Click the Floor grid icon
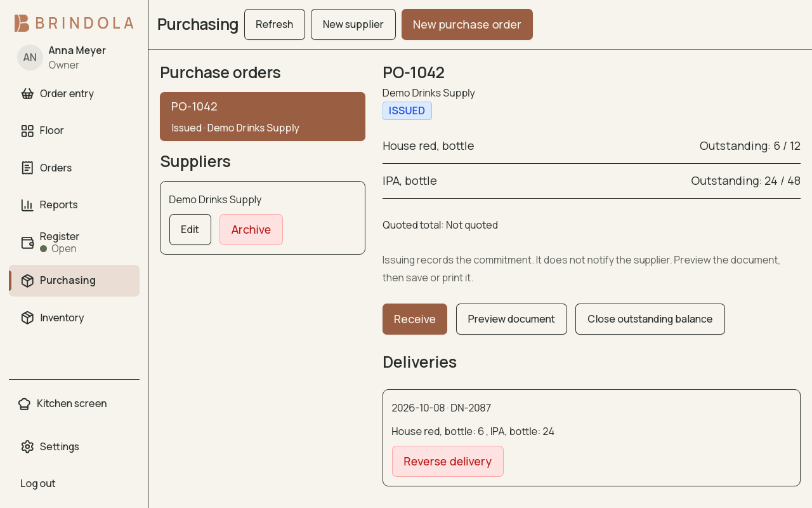Image resolution: width=812 pixels, height=508 pixels. (x=27, y=131)
